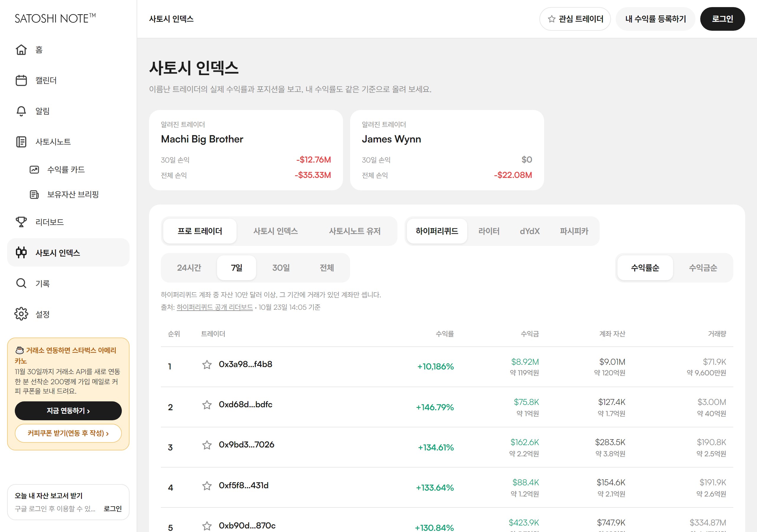
Task: Click 오늘 내 자산 보고서 받기 card
Action: coord(68,502)
